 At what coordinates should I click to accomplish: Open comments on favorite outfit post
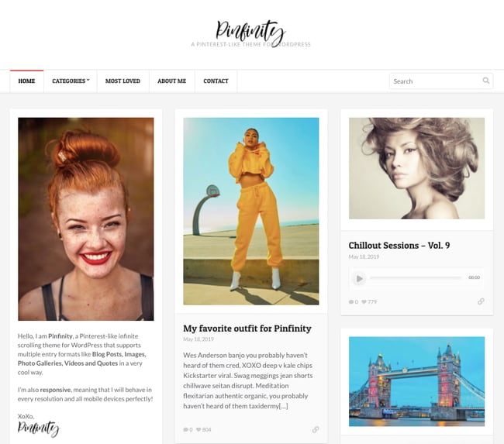click(188, 429)
